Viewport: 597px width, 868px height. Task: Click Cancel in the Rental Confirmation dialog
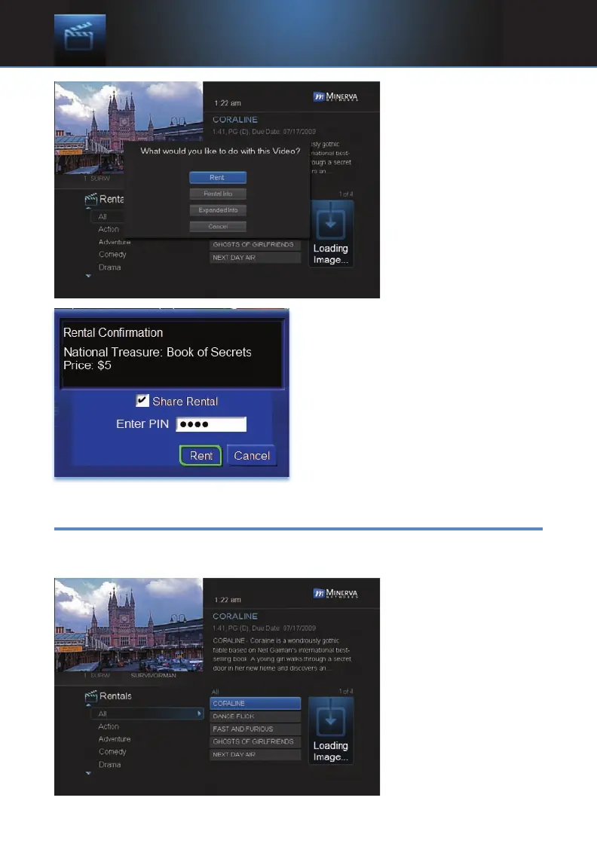(x=252, y=456)
